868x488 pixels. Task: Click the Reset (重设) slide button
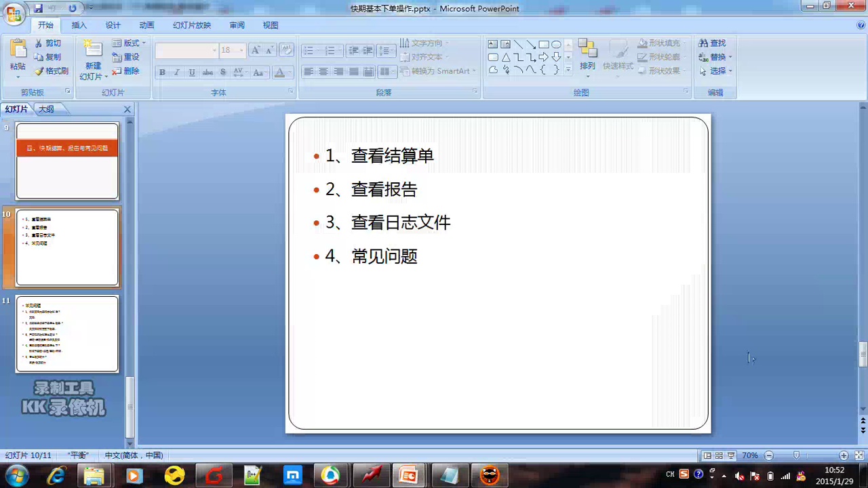[126, 58]
